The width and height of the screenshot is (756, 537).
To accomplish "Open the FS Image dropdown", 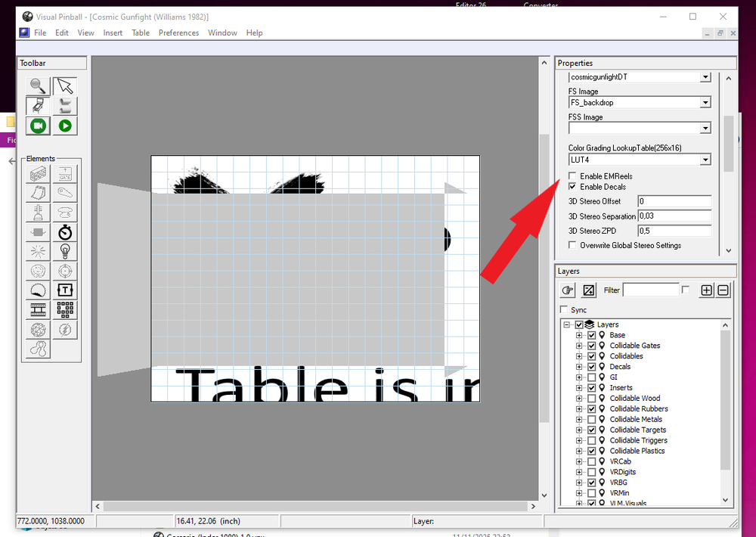I will pyautogui.click(x=706, y=102).
